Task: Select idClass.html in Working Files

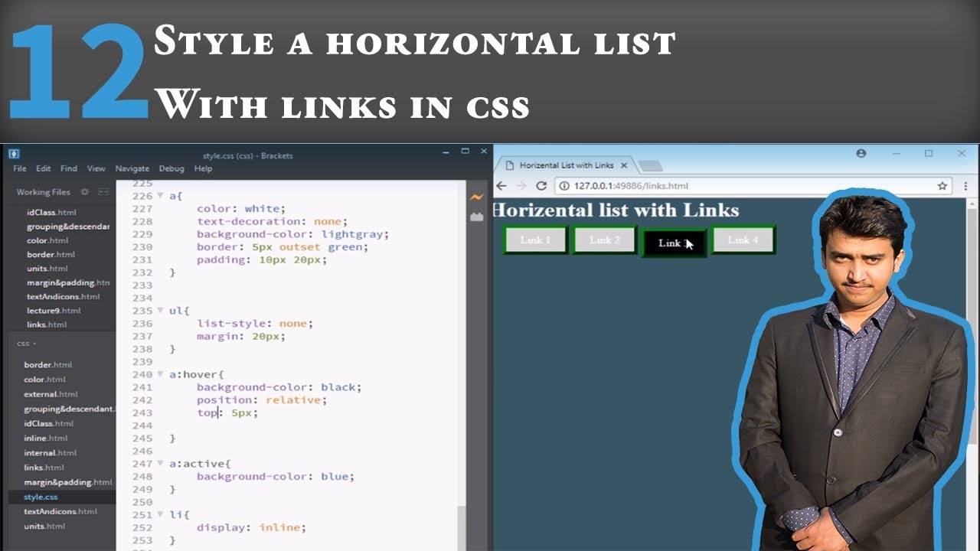Action: (51, 212)
